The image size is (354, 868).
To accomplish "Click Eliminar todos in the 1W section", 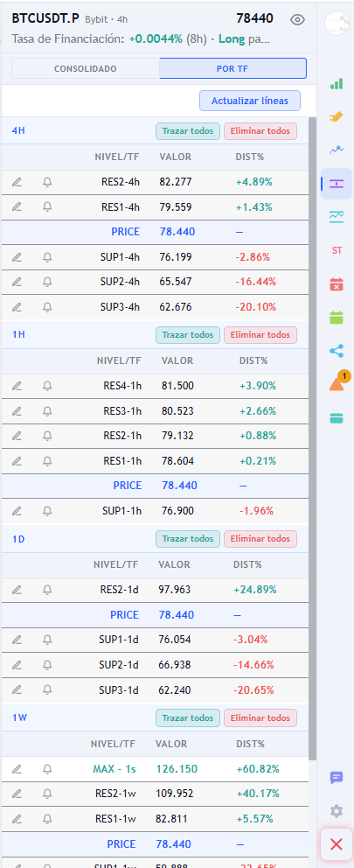I will click(x=260, y=718).
